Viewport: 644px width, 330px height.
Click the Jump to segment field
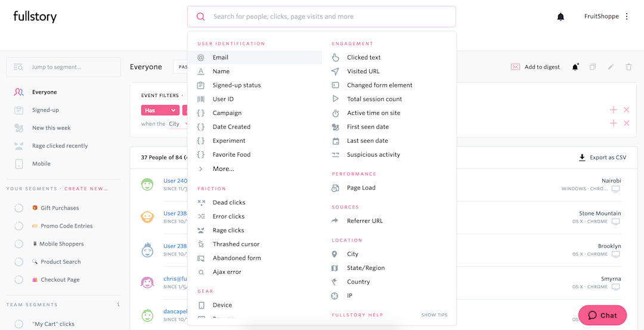pyautogui.click(x=64, y=67)
